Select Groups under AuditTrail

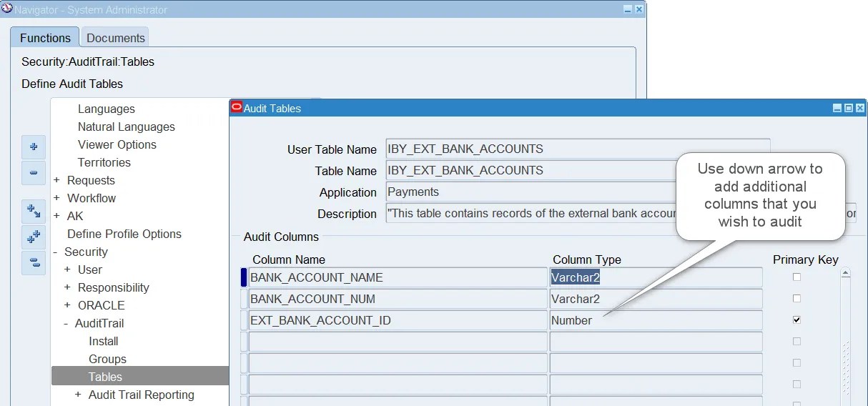[107, 359]
